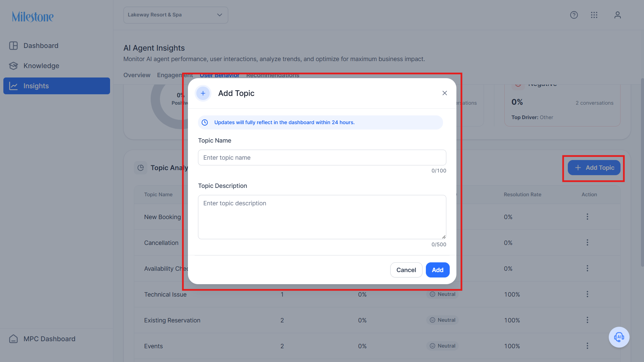
Task: Switch to the Overview tab
Action: pyautogui.click(x=137, y=75)
